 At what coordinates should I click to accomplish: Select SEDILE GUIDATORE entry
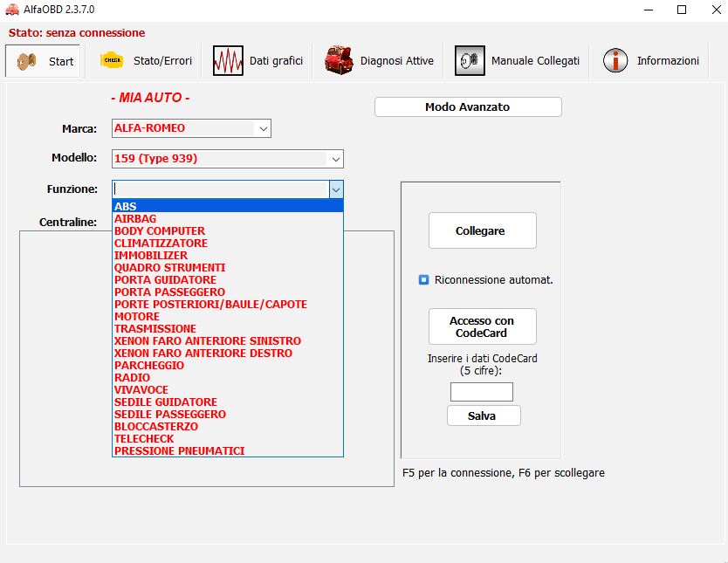[x=228, y=402]
